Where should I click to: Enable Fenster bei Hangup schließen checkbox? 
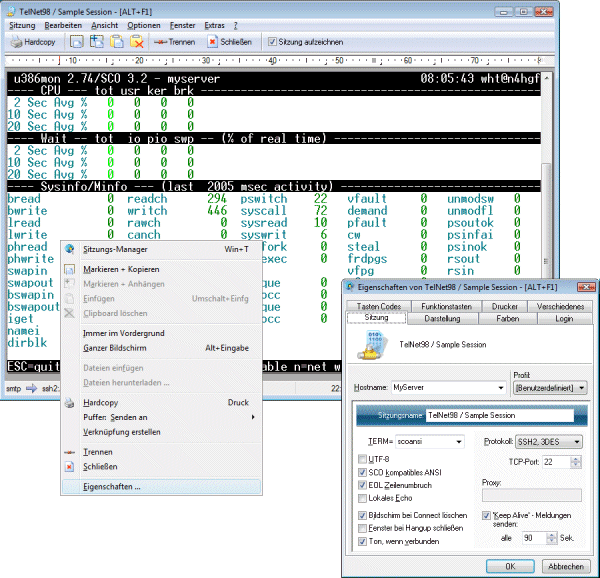tap(362, 528)
